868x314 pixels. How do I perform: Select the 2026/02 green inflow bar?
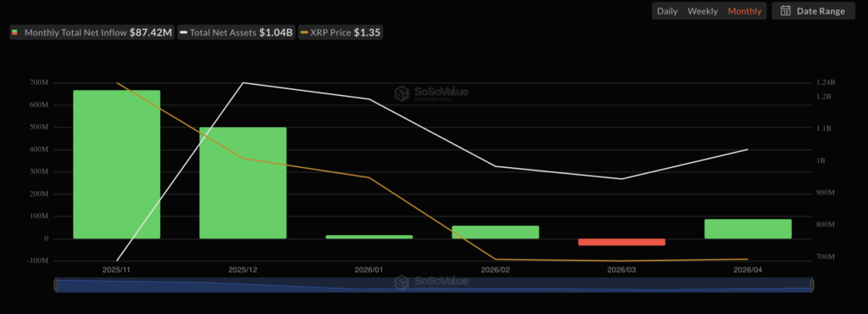coord(495,232)
